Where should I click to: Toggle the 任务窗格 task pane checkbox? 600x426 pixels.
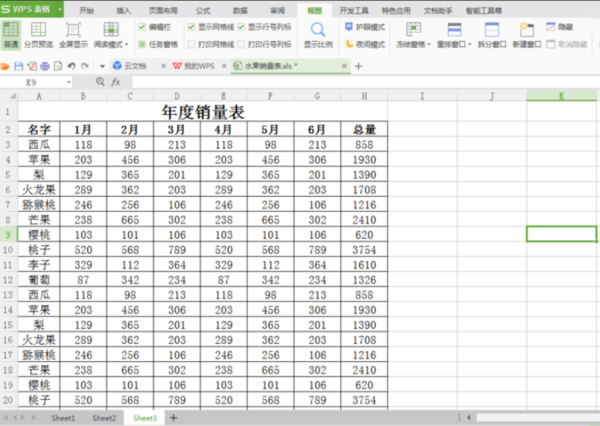[142, 44]
